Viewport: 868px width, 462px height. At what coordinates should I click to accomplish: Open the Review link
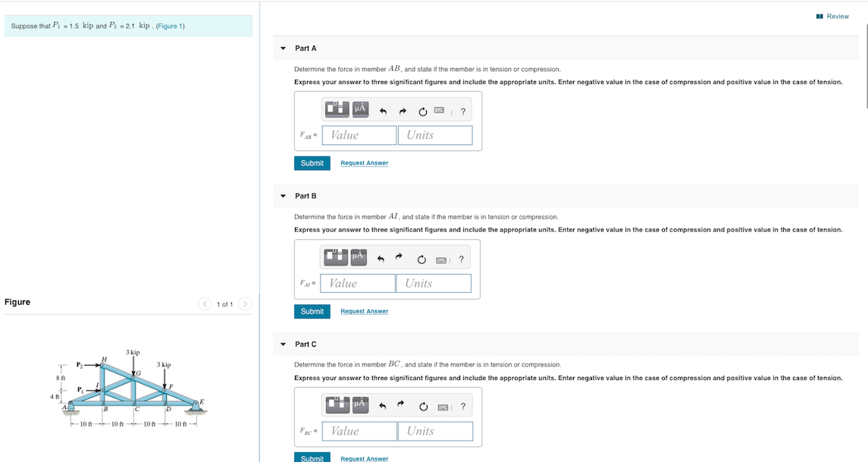pos(832,17)
